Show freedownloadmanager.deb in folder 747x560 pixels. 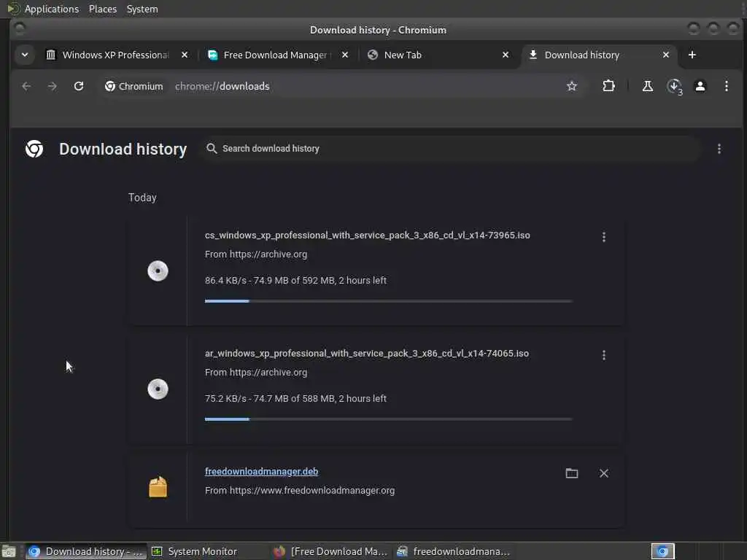pos(572,472)
